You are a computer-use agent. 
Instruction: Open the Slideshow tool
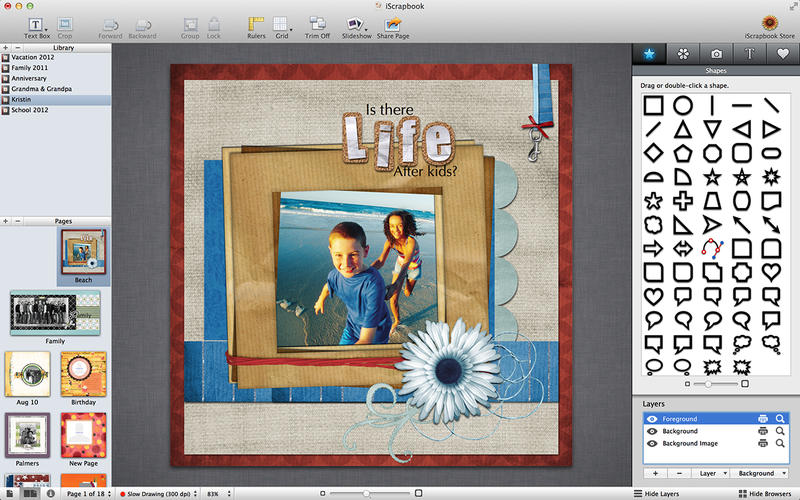[x=357, y=24]
